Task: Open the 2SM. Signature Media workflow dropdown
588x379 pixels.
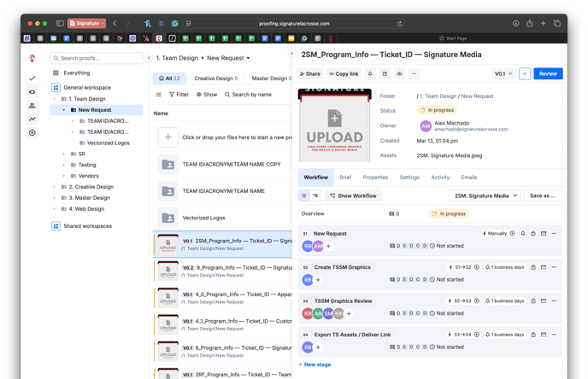Action: pyautogui.click(x=485, y=196)
